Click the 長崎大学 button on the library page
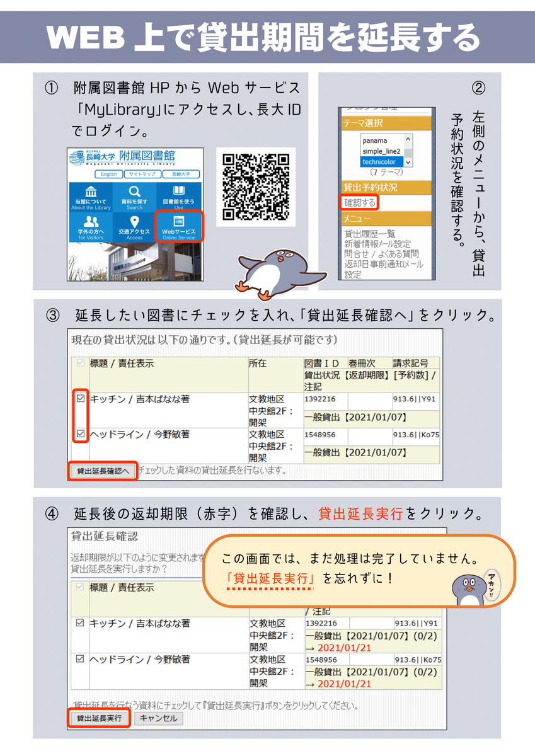 click(x=180, y=174)
